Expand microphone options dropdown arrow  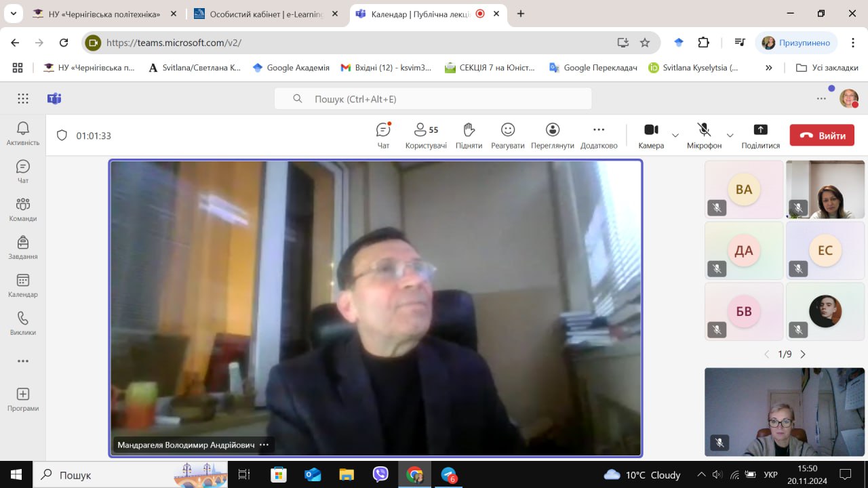pyautogui.click(x=730, y=135)
